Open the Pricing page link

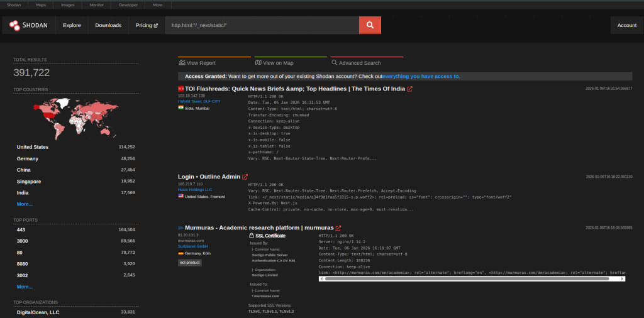pos(147,25)
